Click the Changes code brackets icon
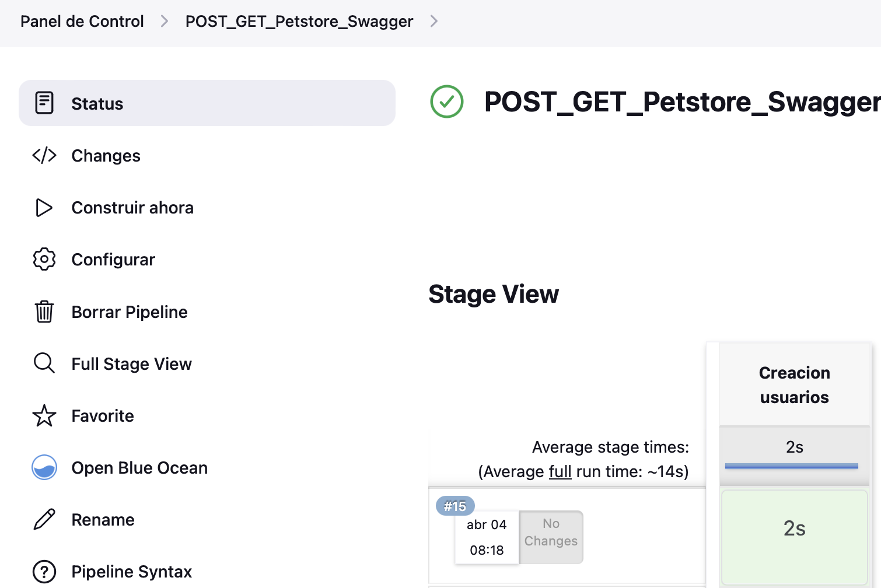 pyautogui.click(x=44, y=155)
